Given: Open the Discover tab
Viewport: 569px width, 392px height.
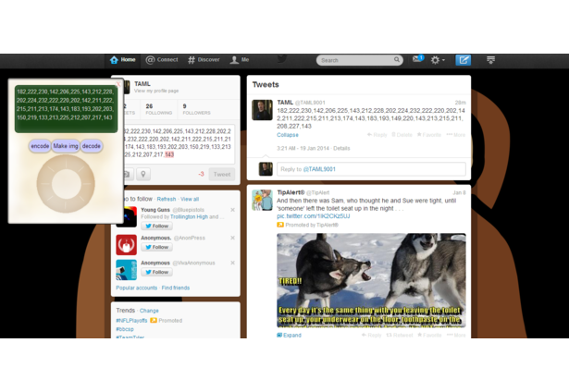Looking at the screenshot, I should (x=204, y=60).
